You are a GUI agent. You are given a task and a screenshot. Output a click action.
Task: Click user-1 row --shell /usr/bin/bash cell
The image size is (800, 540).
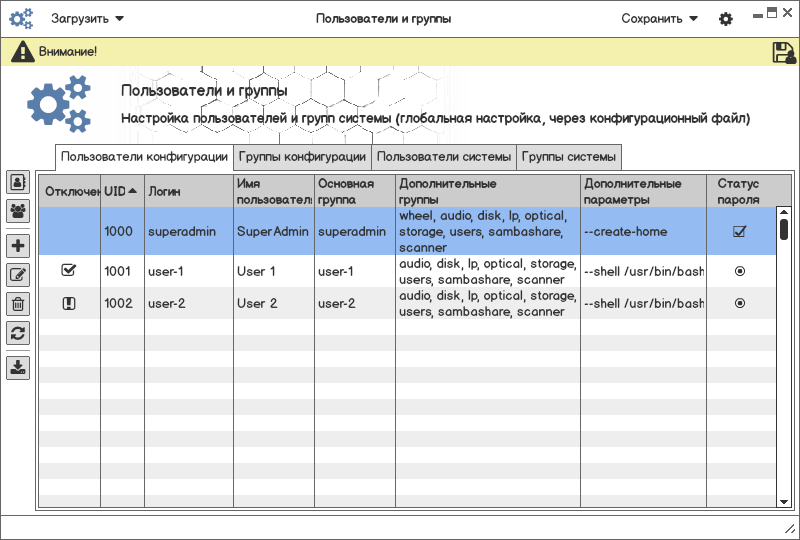pos(644,272)
